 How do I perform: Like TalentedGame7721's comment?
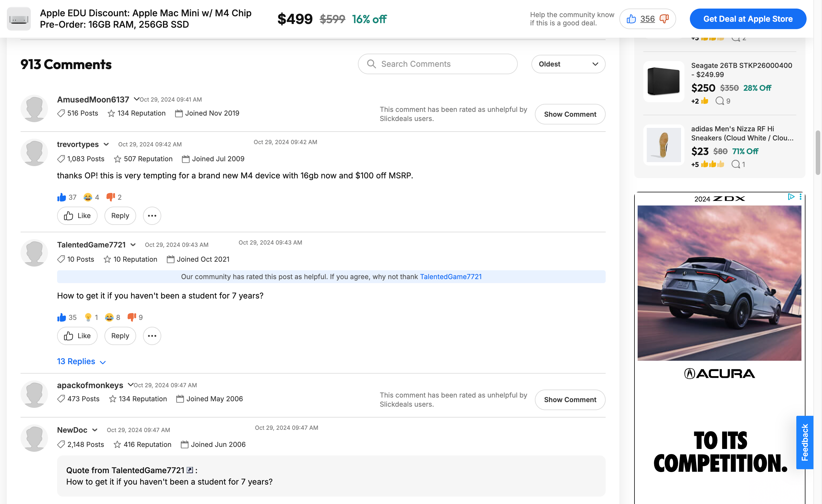pyautogui.click(x=77, y=336)
